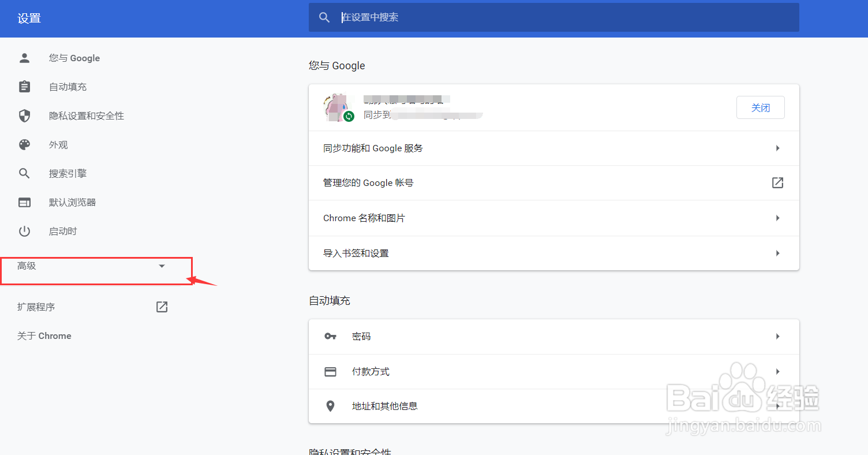Image resolution: width=868 pixels, height=455 pixels.
Task: Click the palette icon for 外观
Action: [x=24, y=144]
